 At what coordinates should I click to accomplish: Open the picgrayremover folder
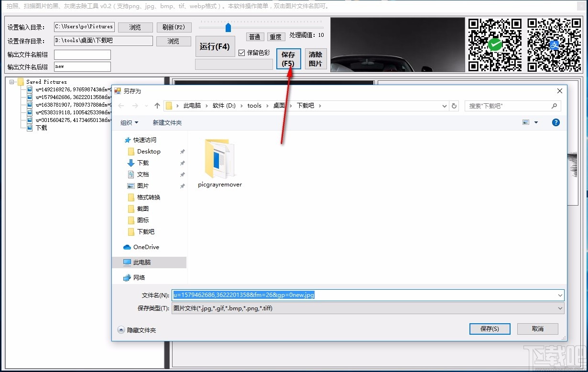tap(220, 164)
